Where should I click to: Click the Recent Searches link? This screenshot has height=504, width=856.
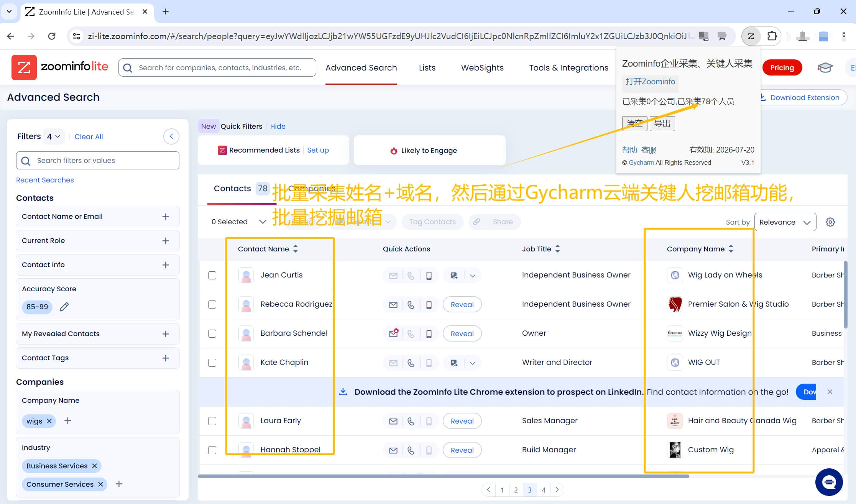(x=45, y=180)
